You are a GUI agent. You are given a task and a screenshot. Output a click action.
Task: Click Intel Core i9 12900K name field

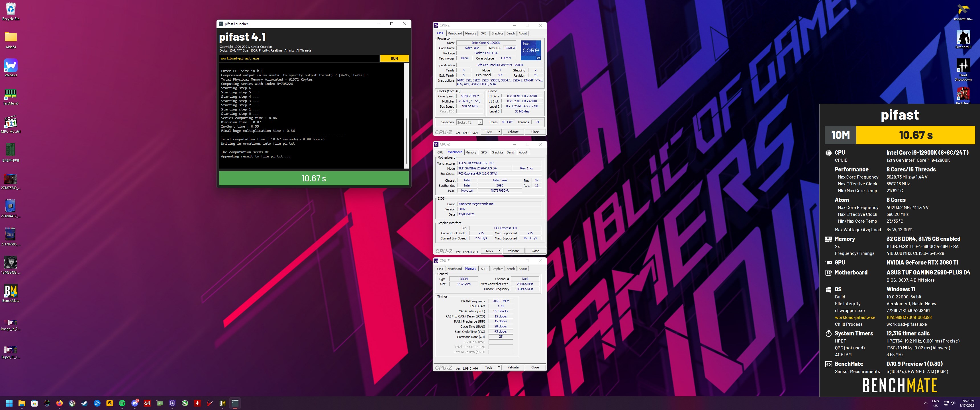(486, 43)
